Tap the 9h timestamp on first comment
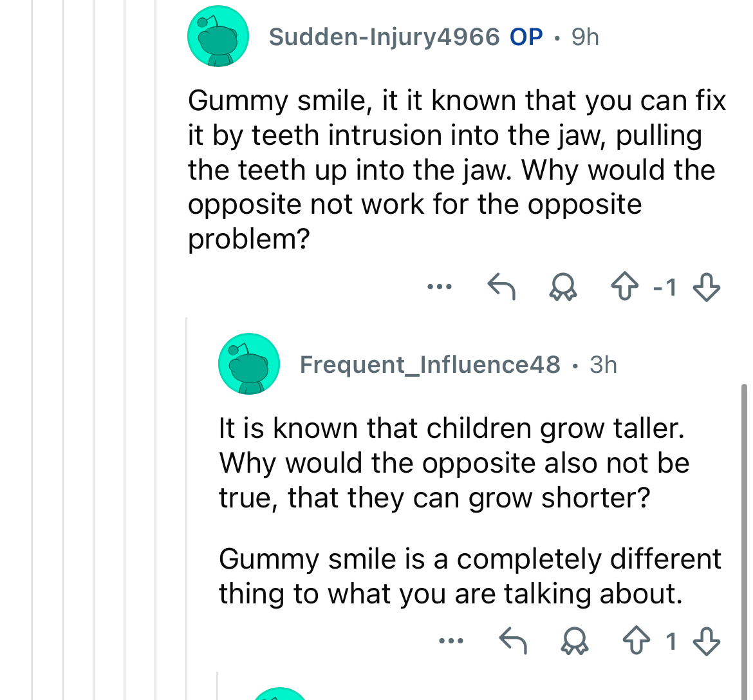753x700 pixels. (x=585, y=37)
